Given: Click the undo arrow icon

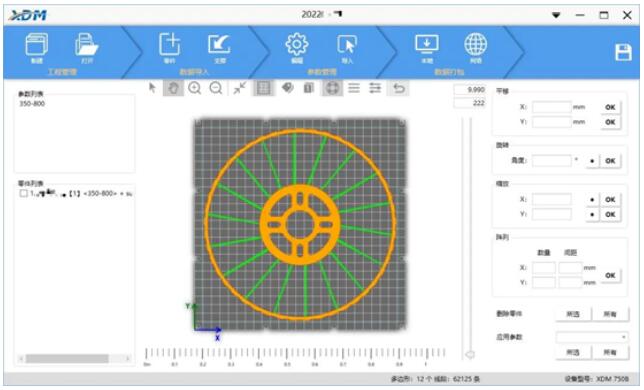Looking at the screenshot, I should (x=398, y=88).
